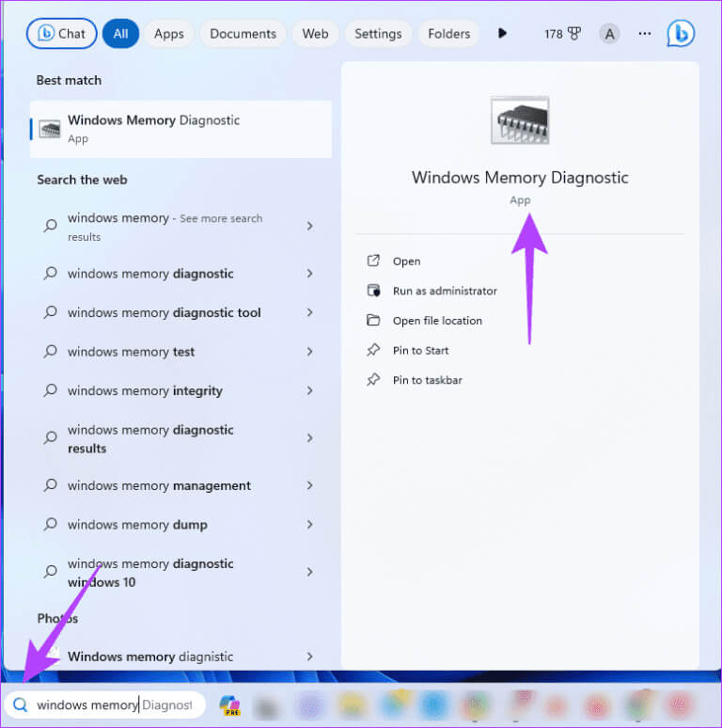Expand chevron for 'windows memory diagnostic windows 10'
Viewport: 722px width, 728px height.
tap(309, 572)
